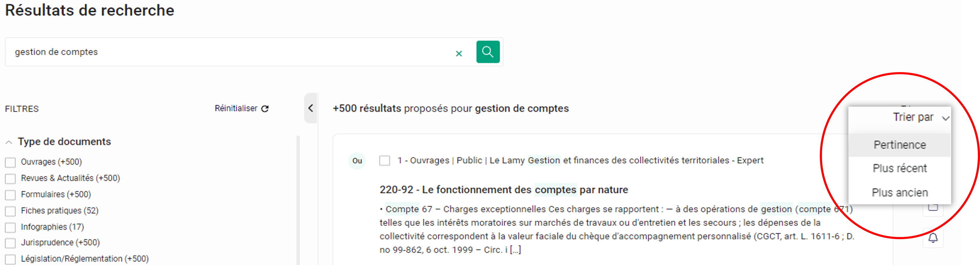Click the Réinitialiser refresh icon
This screenshot has height=265, width=980.
click(265, 109)
